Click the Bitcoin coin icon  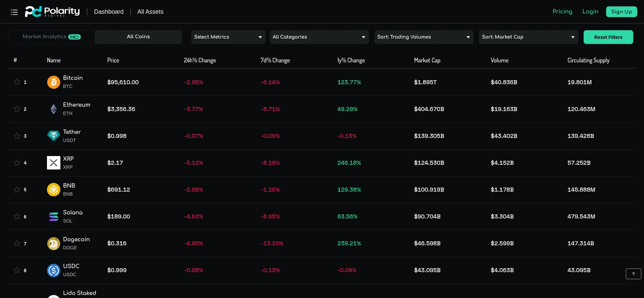click(x=54, y=82)
